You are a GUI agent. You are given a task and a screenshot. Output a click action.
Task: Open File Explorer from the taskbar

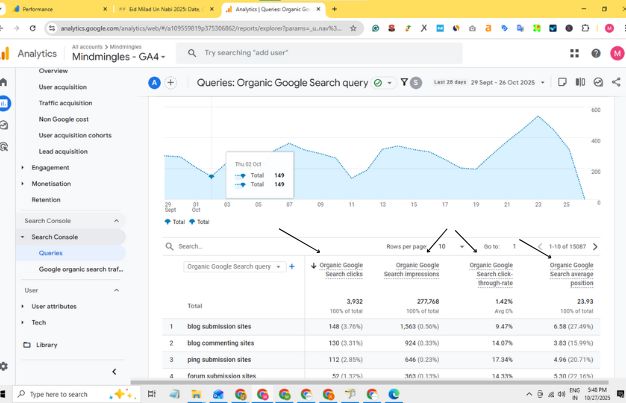(196, 394)
